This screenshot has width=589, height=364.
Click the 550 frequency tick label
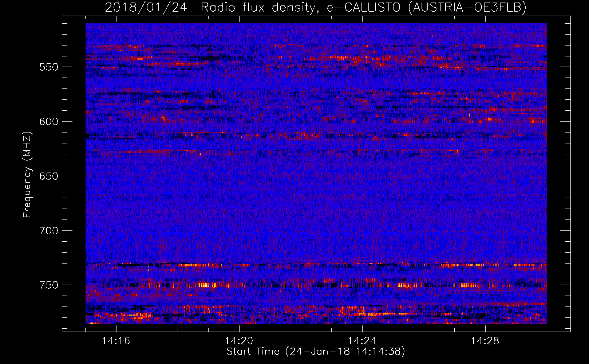(49, 67)
